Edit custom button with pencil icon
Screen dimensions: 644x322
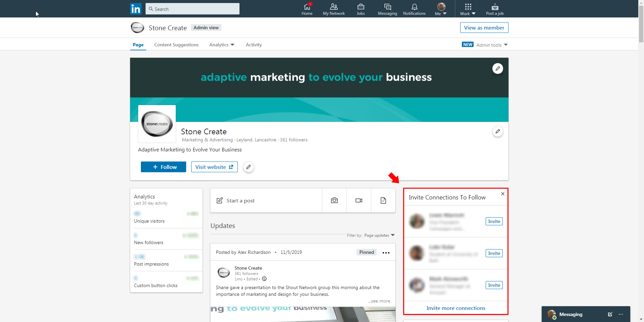[x=249, y=167]
